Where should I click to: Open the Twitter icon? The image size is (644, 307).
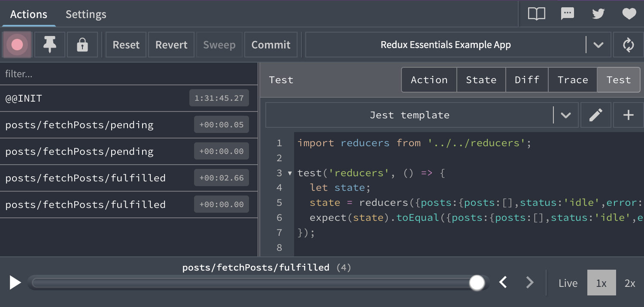coord(598,13)
